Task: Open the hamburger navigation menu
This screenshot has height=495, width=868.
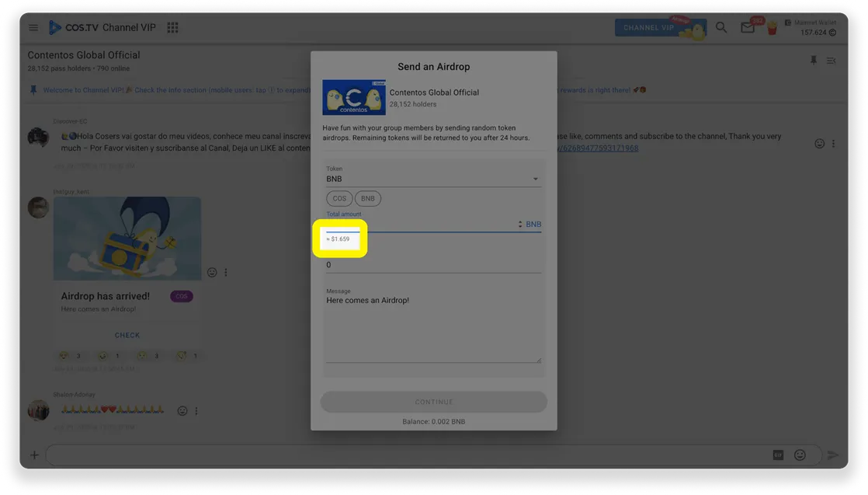Action: tap(33, 27)
